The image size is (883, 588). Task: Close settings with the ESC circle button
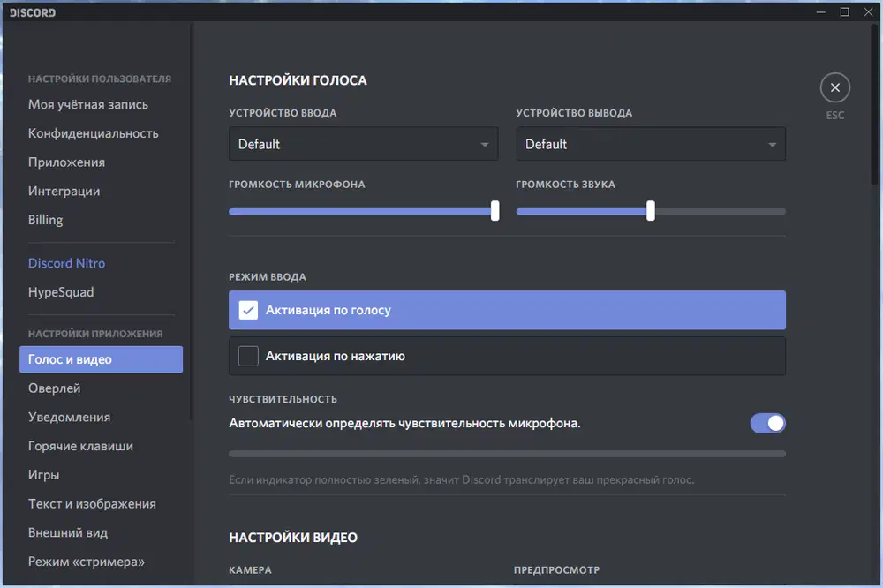click(834, 87)
